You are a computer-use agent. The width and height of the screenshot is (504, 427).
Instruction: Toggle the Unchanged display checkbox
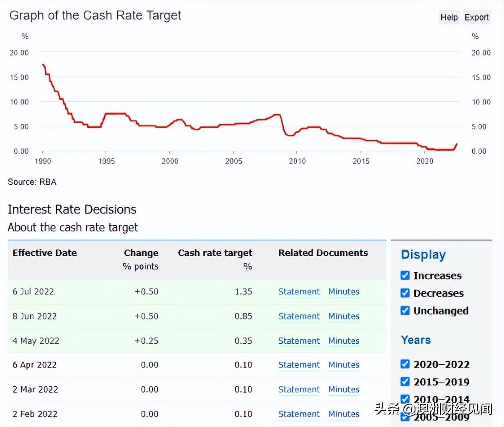405,311
